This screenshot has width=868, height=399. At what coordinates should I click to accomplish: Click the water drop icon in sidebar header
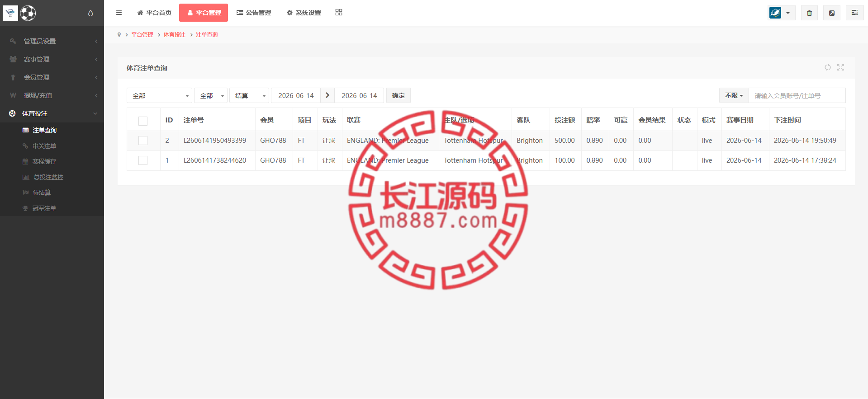(90, 13)
